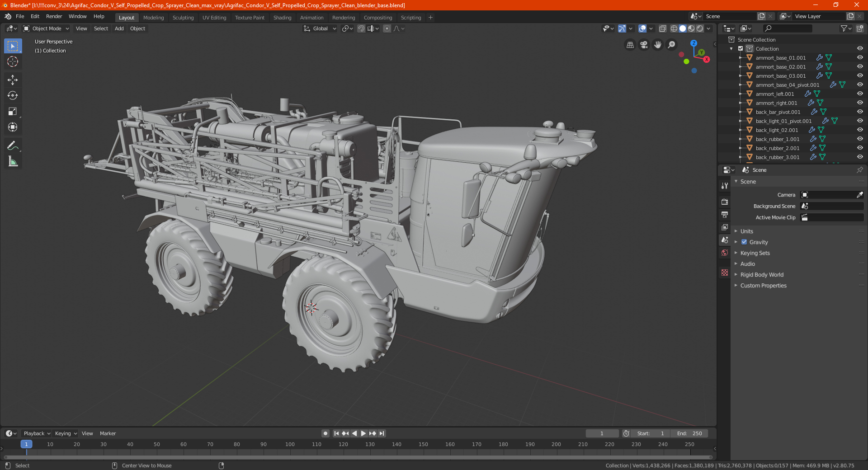The image size is (868, 470).
Task: Switch to the UV Editing workspace tab
Action: click(x=214, y=18)
